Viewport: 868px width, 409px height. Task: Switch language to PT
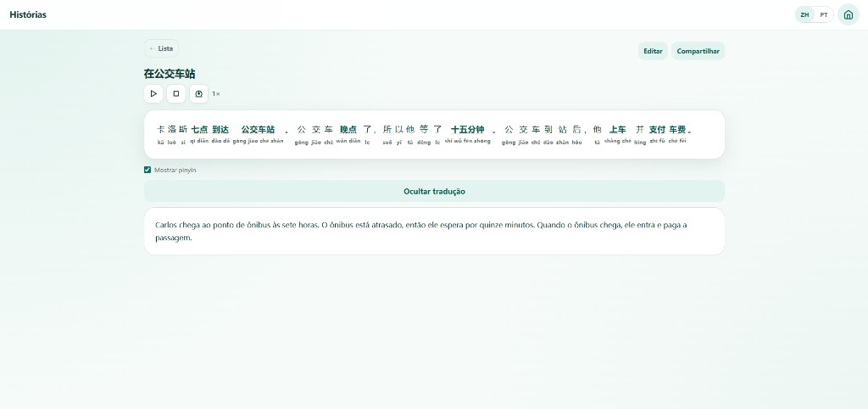point(824,15)
